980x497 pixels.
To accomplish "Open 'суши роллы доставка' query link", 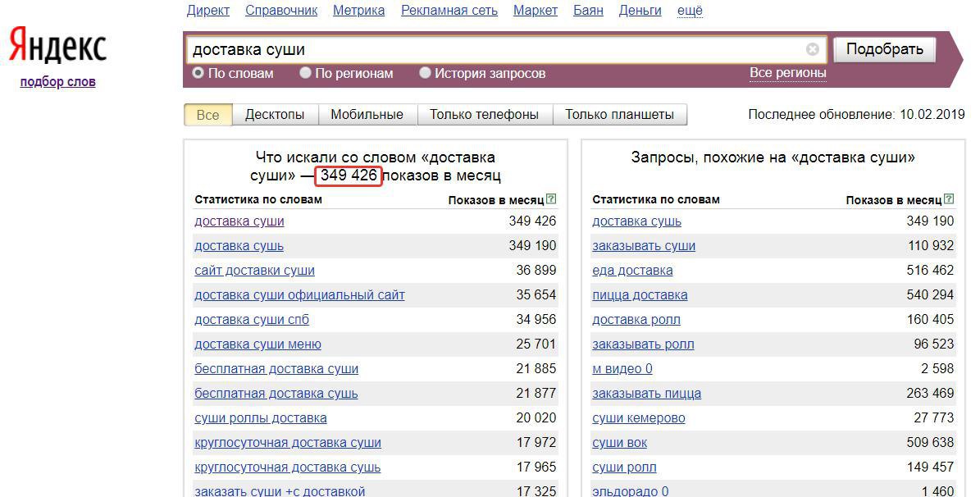I will pyautogui.click(x=261, y=418).
